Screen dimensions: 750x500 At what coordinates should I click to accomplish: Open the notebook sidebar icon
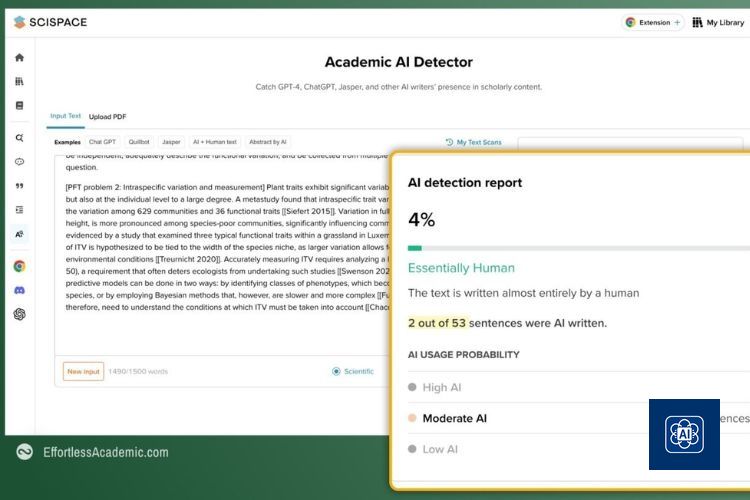click(19, 105)
